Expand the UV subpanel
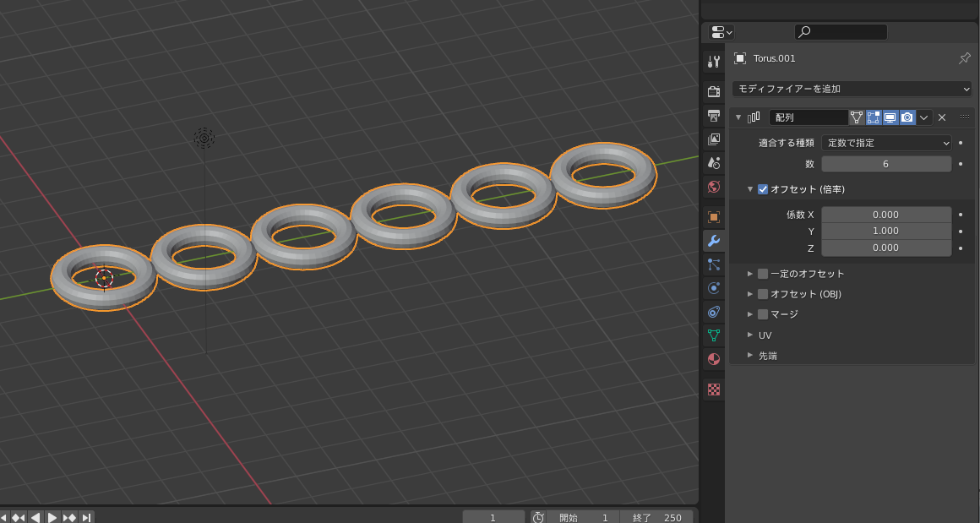Screen dimensions: 980x523 (750, 335)
